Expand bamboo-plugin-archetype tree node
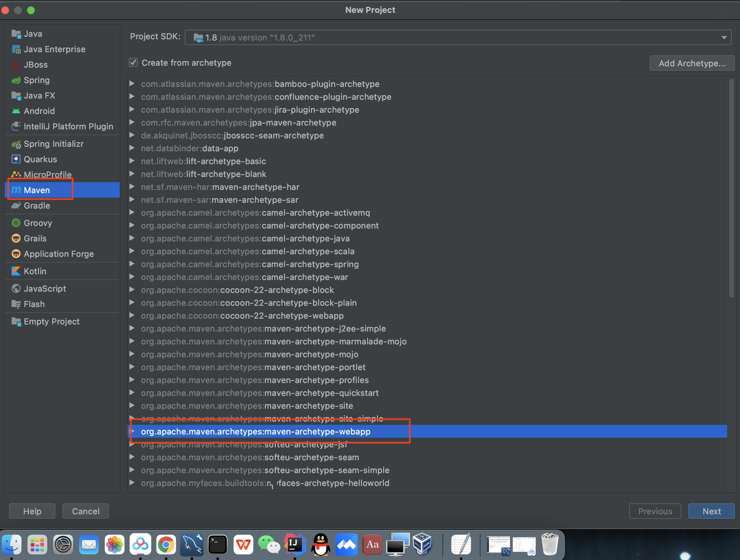 pos(132,84)
